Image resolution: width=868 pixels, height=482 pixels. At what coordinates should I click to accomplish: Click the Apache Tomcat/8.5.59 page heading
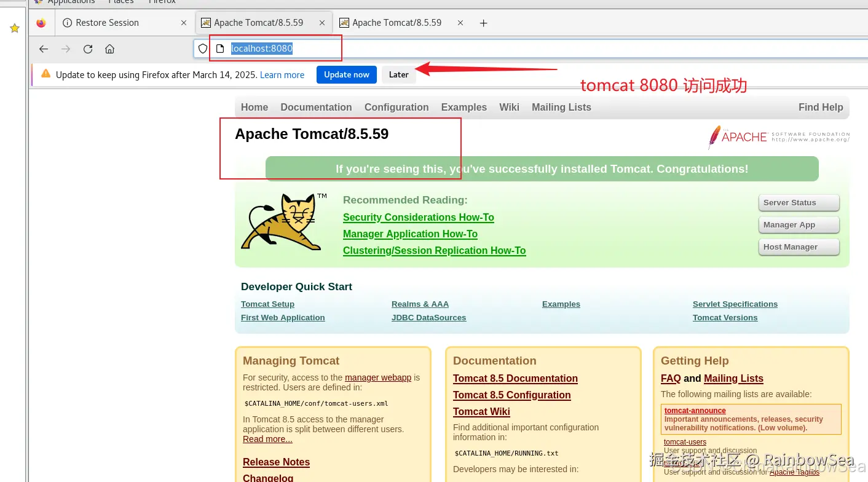(x=312, y=134)
